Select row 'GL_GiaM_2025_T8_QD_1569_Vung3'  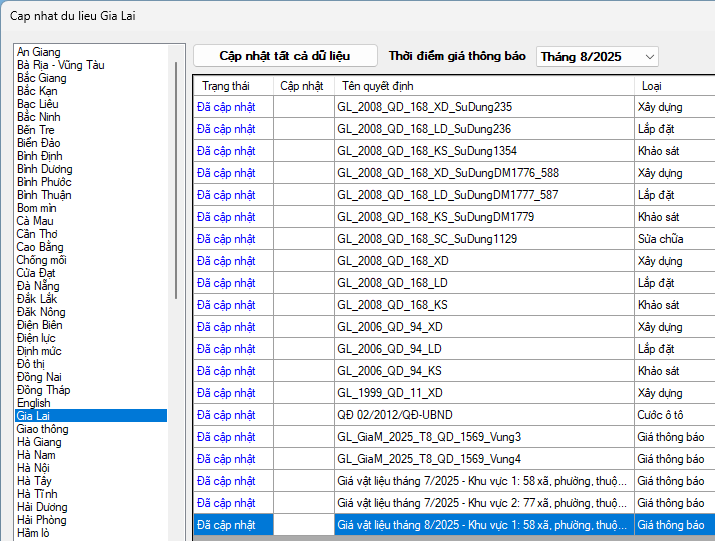click(454, 437)
